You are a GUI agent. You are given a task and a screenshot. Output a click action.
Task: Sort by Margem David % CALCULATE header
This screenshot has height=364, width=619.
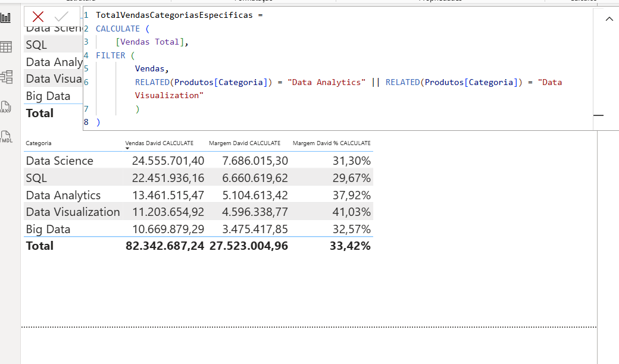332,143
